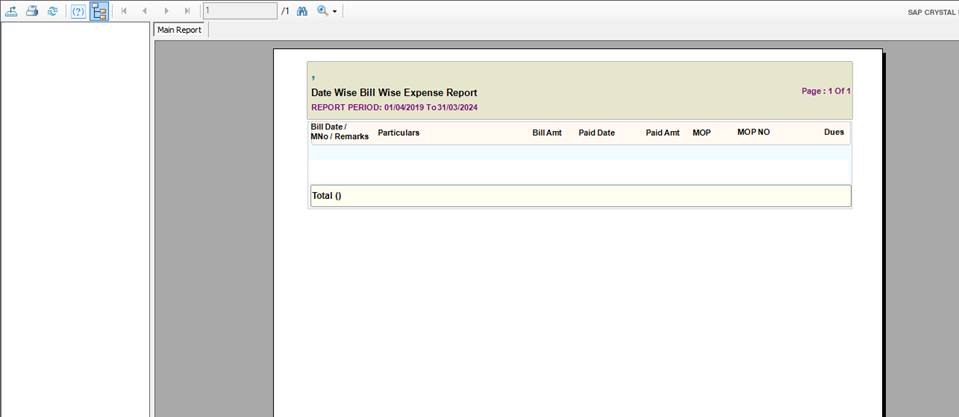Toggle the Parameter Panel button

tap(78, 11)
